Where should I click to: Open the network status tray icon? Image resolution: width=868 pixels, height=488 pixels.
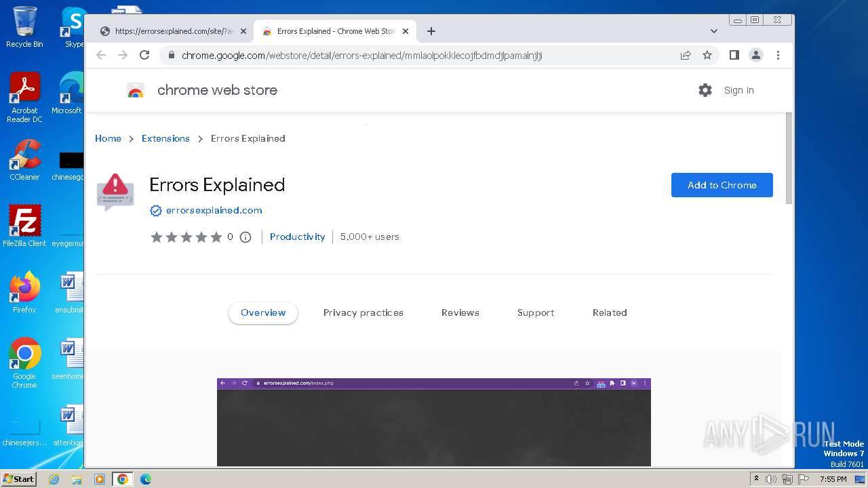[x=787, y=479]
